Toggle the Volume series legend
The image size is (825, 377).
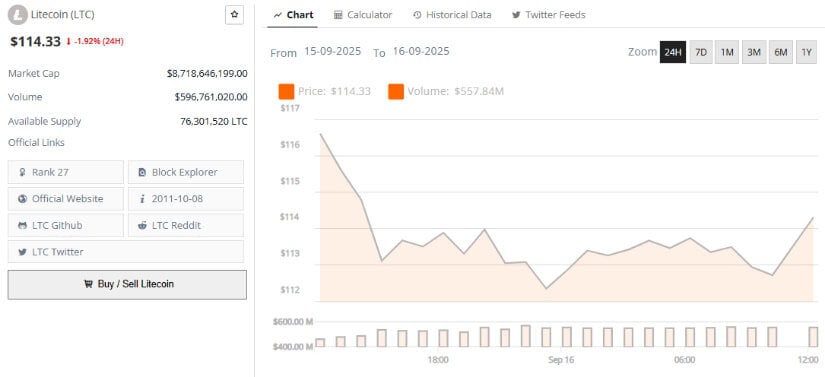click(x=446, y=91)
